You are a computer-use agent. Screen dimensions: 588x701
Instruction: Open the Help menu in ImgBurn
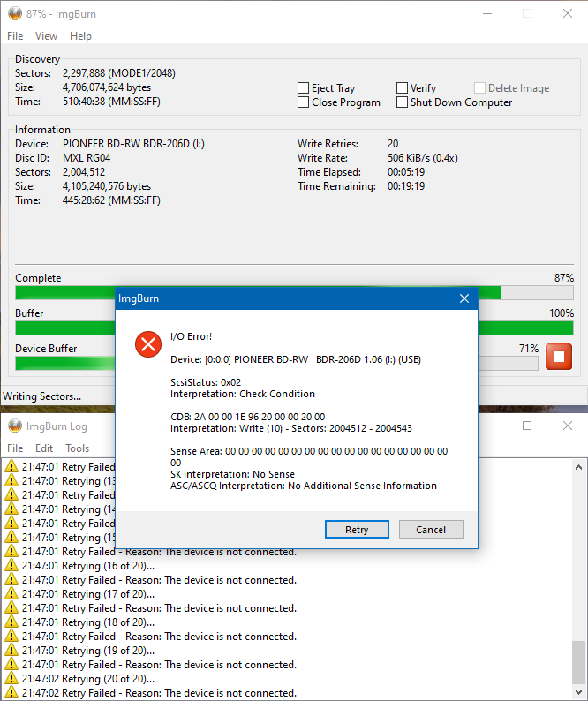pos(80,36)
